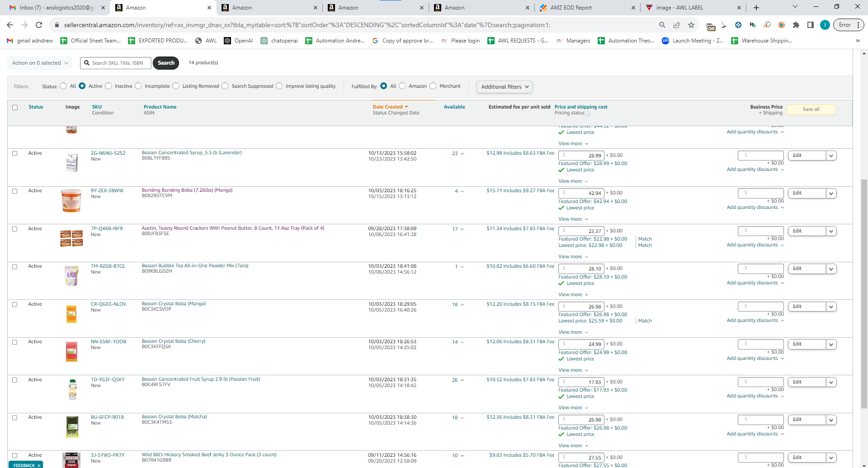The width and height of the screenshot is (868, 468).
Task: Sort by the Date Created column
Action: 390,107
